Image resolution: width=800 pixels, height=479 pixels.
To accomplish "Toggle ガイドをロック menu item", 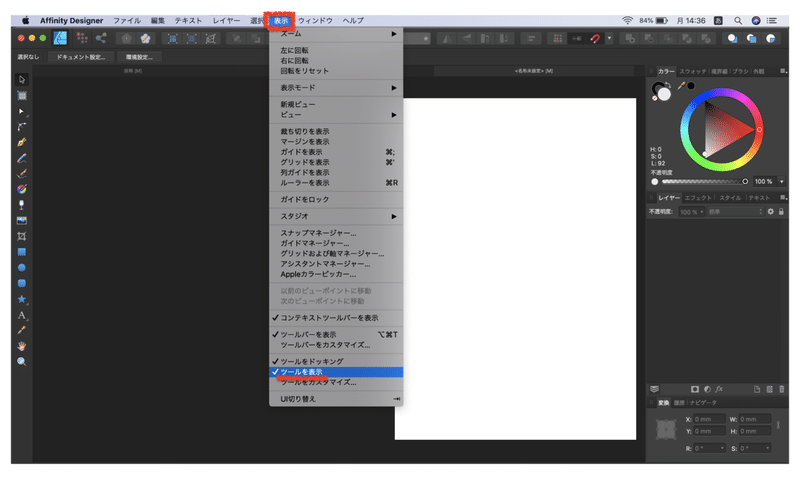I will tap(336, 199).
